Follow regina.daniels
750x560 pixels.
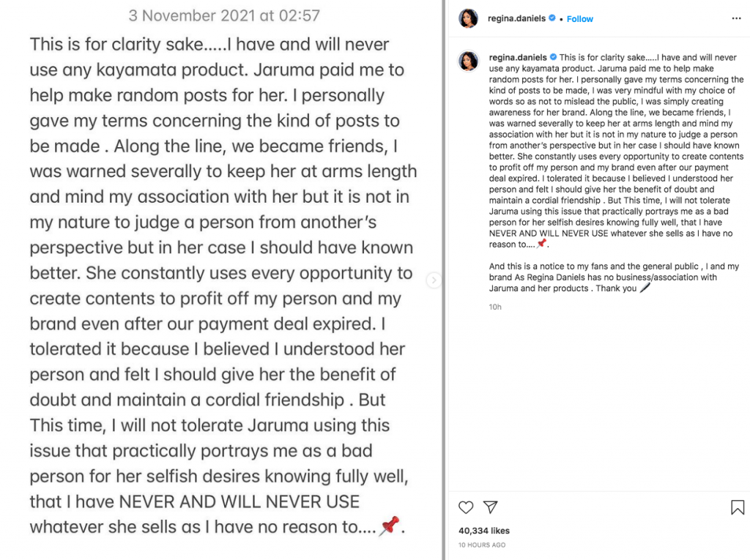point(580,18)
